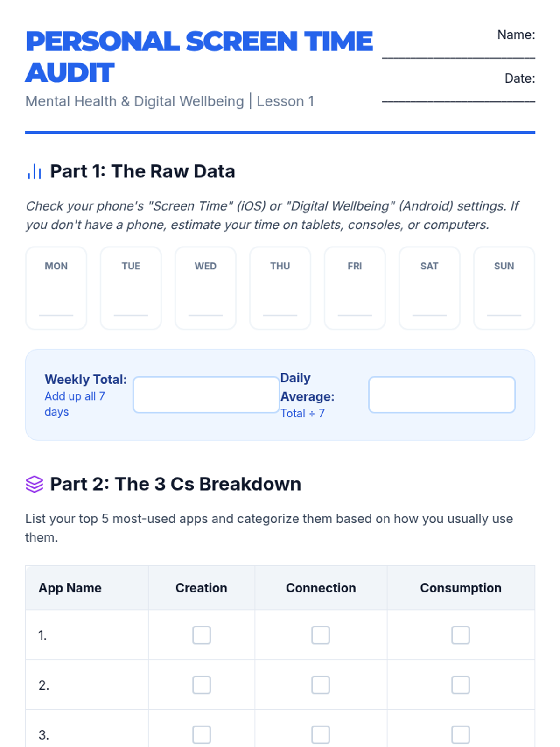
Task: Tick Consumption checkbox in row 2
Action: [461, 685]
